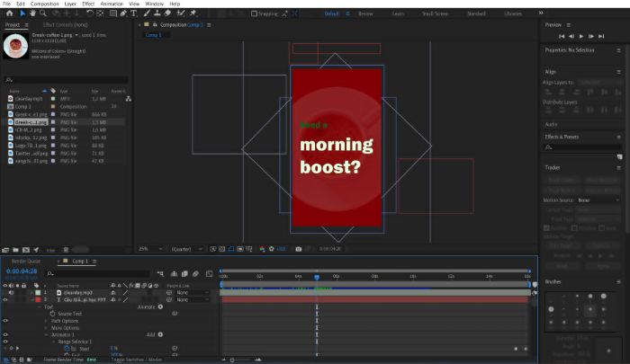Play the composition preview
This screenshot has width=630, height=364.
581,36
